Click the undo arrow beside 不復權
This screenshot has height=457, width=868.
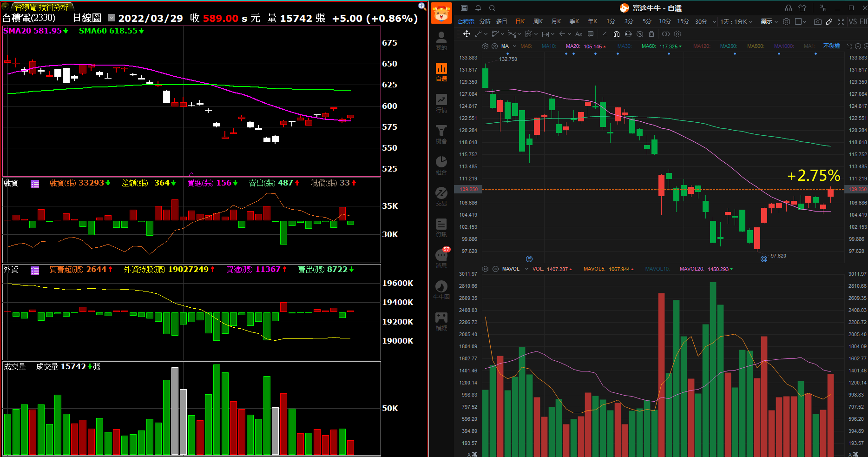849,46
